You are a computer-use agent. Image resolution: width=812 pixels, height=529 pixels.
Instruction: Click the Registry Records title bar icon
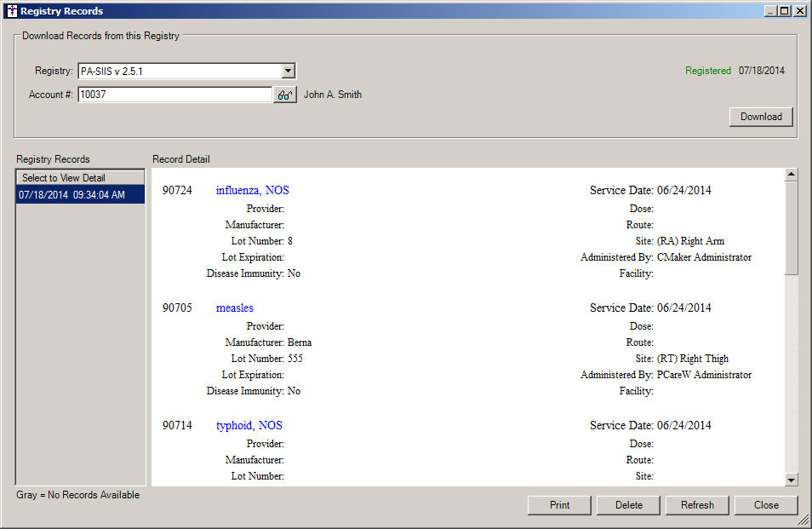tap(11, 11)
